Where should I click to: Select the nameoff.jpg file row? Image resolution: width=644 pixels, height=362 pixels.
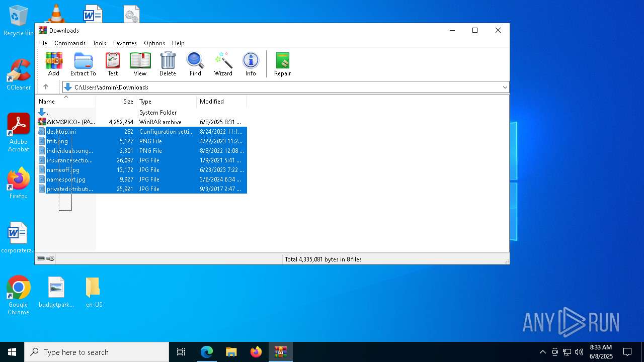pyautogui.click(x=141, y=170)
